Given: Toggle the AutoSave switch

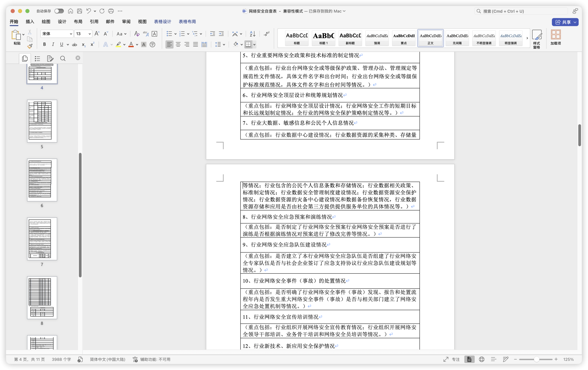Looking at the screenshot, I should coord(59,11).
